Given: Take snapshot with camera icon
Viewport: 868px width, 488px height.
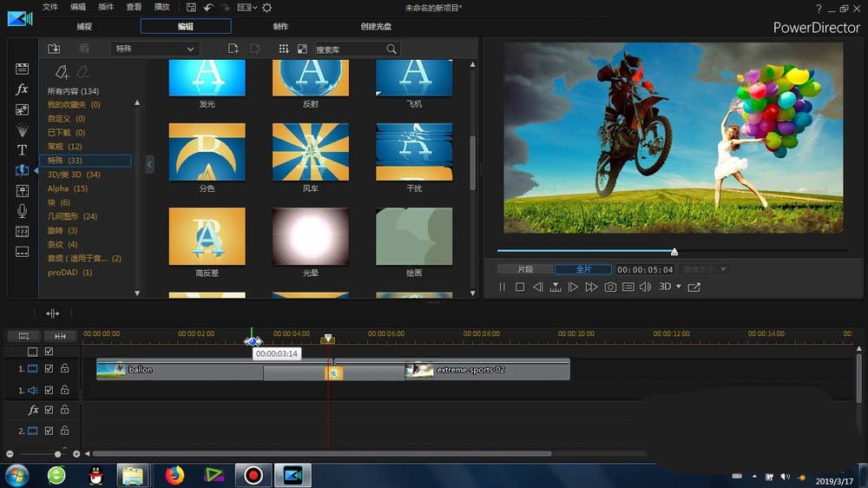Looking at the screenshot, I should (x=610, y=287).
